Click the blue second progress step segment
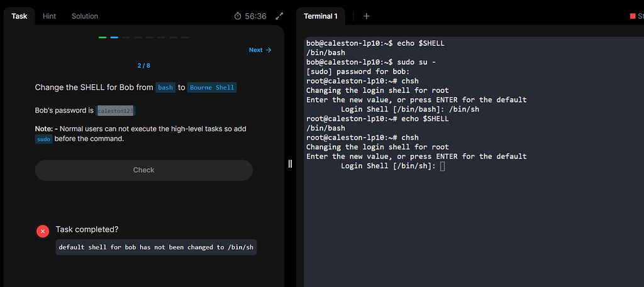Image resolution: width=644 pixels, height=287 pixels. point(114,37)
